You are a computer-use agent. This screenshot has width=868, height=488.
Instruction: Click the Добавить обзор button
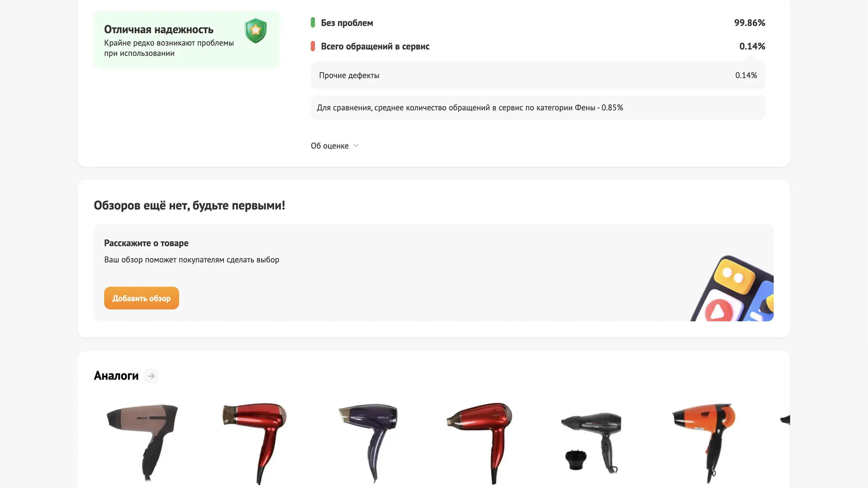pyautogui.click(x=142, y=298)
